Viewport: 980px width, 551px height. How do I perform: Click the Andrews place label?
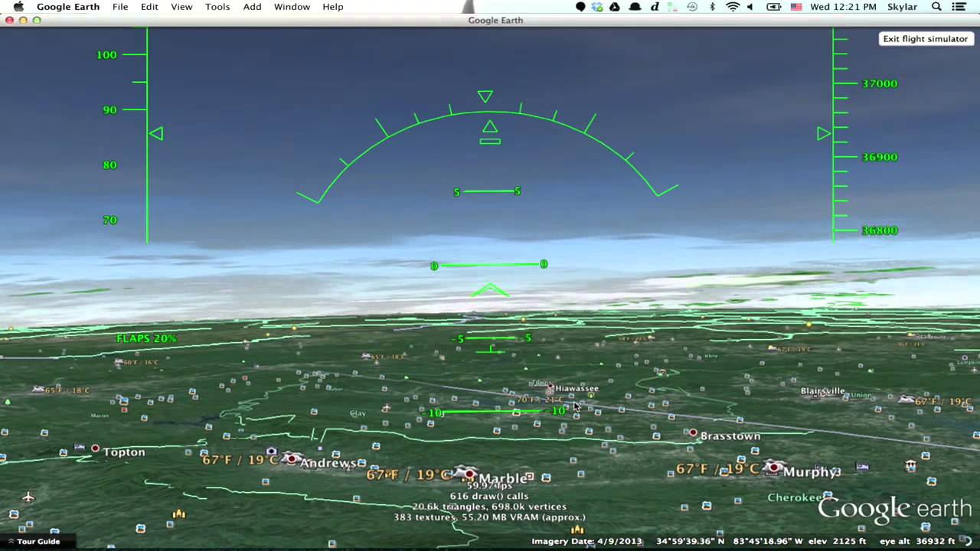328,463
